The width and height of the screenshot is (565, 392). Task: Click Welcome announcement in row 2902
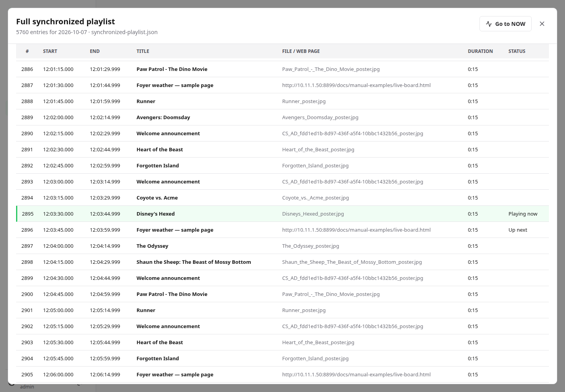168,327
